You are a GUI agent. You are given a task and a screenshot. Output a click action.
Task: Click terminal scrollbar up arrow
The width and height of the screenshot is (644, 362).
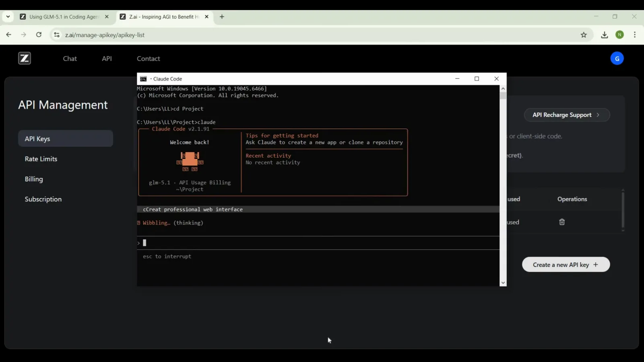[x=503, y=88]
